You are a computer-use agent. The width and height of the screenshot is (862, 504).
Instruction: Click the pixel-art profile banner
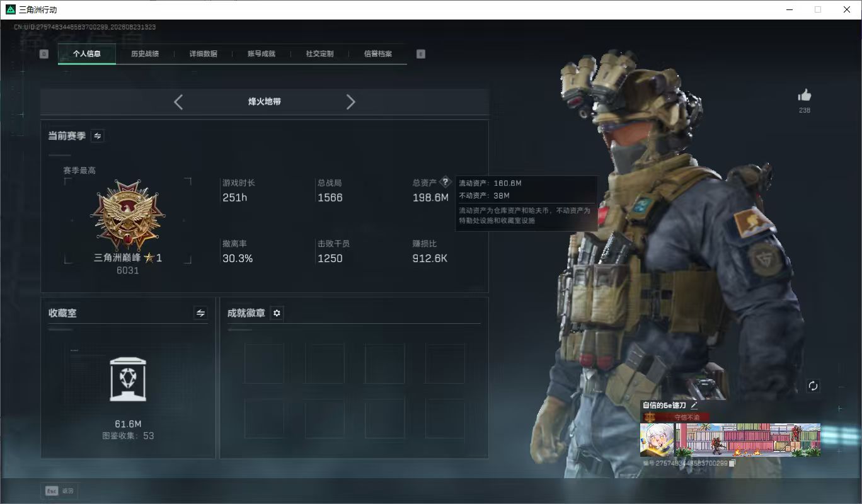coord(748,439)
